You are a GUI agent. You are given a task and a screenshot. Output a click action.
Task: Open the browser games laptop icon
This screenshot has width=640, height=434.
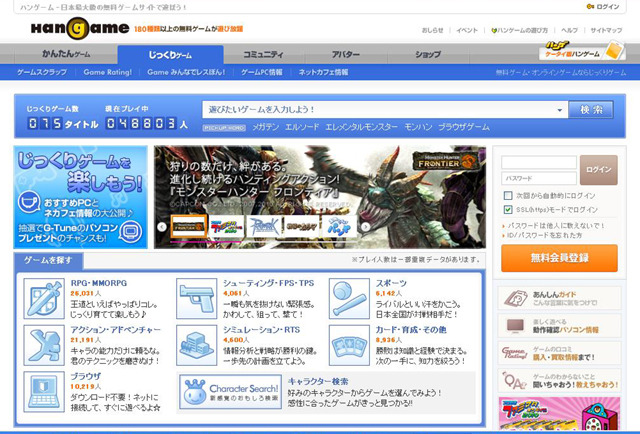44,392
